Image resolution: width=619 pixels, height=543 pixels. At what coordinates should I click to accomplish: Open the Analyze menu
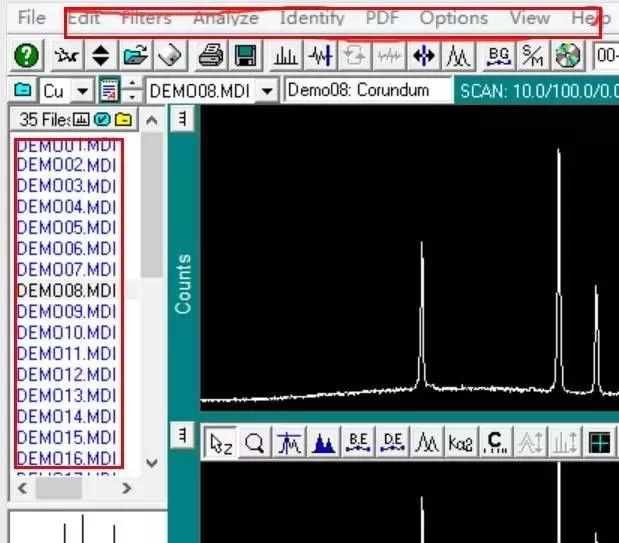pos(226,19)
